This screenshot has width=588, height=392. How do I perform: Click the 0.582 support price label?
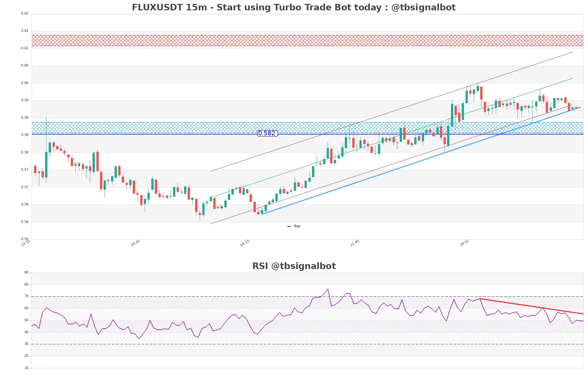click(267, 133)
